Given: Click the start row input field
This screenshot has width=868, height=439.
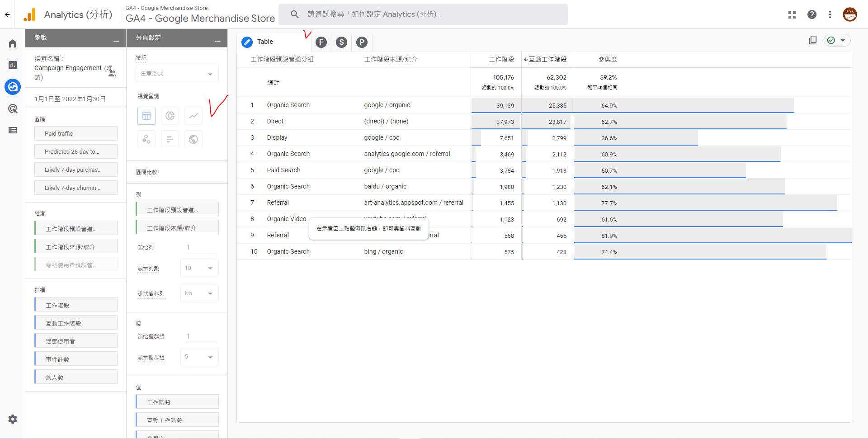Looking at the screenshot, I should [201, 247].
